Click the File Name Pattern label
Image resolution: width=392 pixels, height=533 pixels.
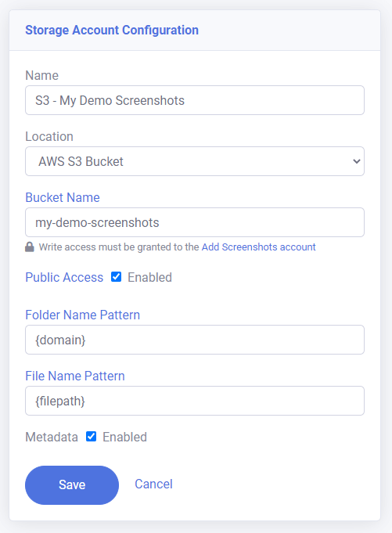pos(75,376)
